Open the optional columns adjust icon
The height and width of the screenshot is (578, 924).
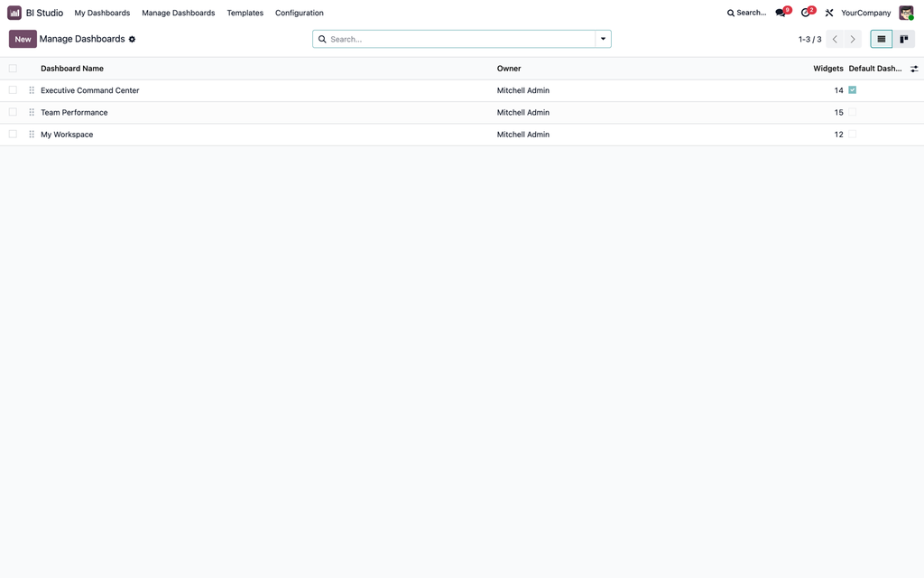tap(914, 69)
